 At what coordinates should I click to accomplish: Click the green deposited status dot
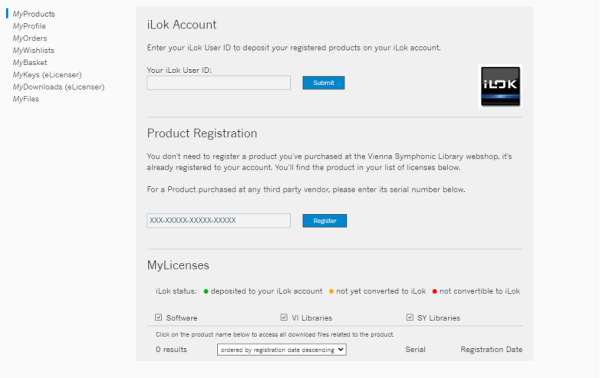coord(206,292)
